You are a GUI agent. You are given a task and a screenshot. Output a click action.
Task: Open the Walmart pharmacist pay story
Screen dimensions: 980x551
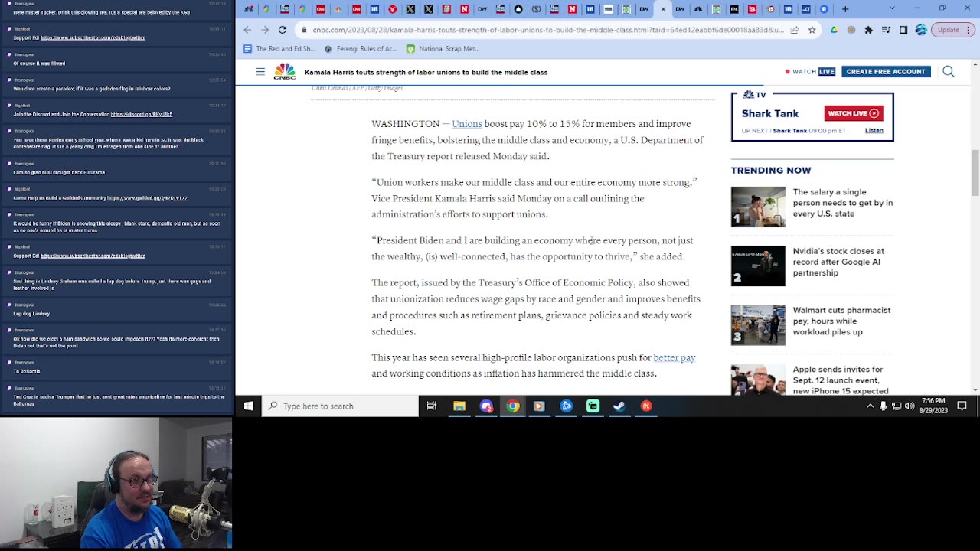click(841, 321)
